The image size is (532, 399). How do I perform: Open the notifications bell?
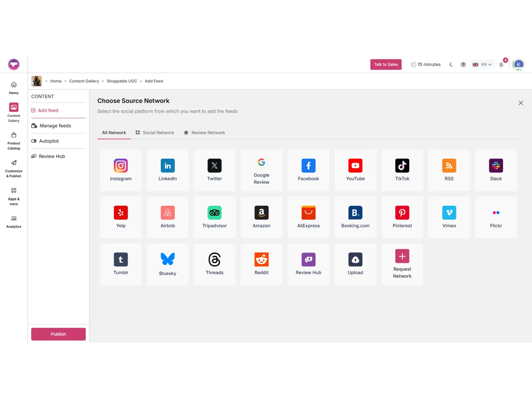tap(501, 65)
